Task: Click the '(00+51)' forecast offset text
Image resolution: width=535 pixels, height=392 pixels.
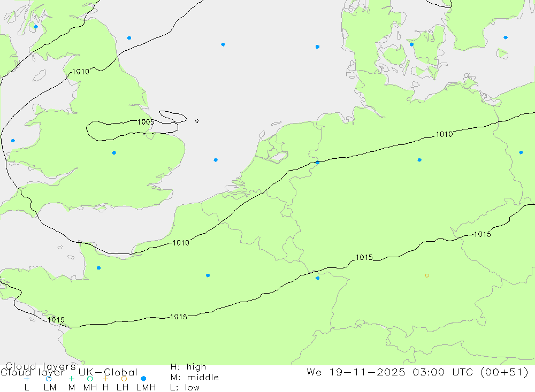Action: point(505,372)
